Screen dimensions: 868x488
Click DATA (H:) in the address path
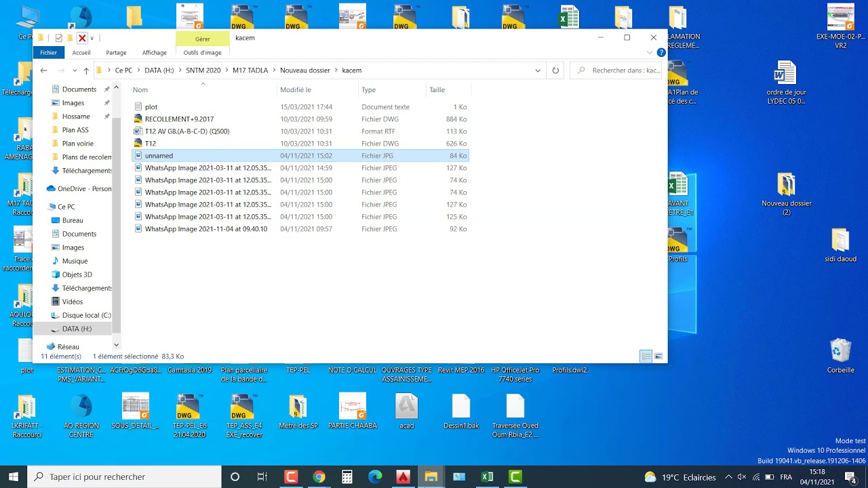tap(159, 70)
